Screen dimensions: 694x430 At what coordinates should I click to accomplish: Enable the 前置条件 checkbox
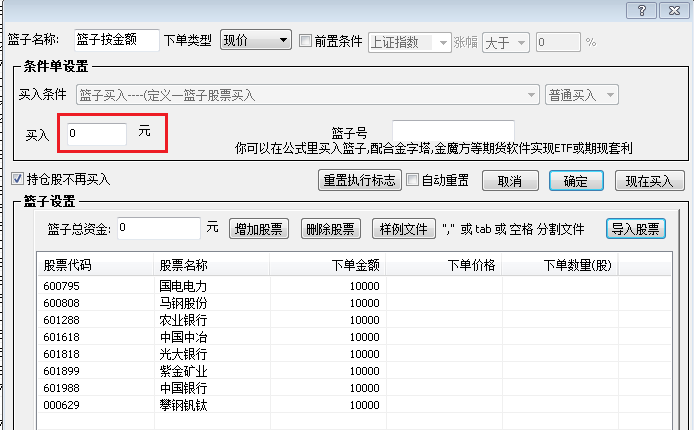pyautogui.click(x=306, y=41)
